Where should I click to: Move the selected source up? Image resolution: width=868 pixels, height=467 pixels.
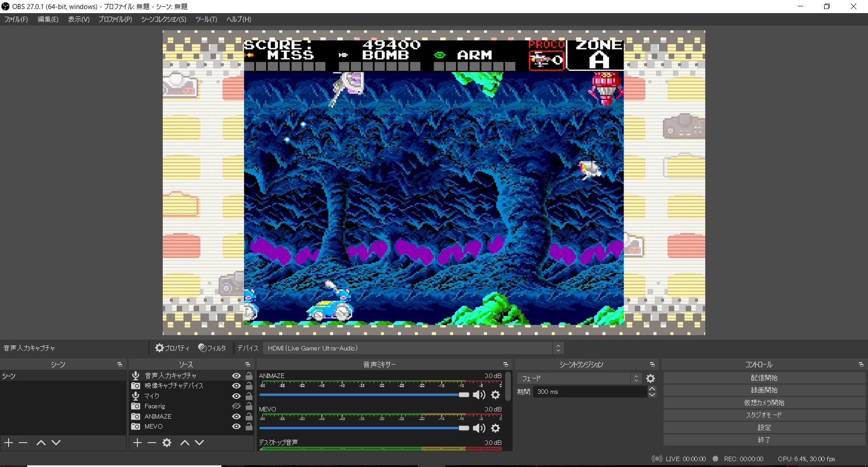(x=185, y=443)
